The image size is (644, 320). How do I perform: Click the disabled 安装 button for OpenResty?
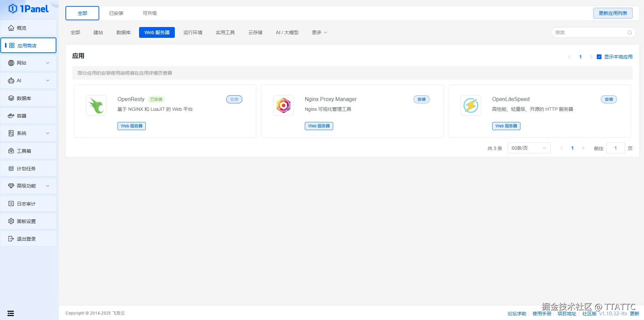[x=234, y=99]
